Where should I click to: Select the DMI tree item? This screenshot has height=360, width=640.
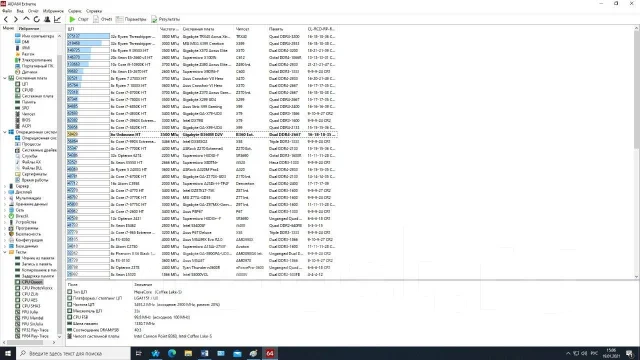click(25, 42)
